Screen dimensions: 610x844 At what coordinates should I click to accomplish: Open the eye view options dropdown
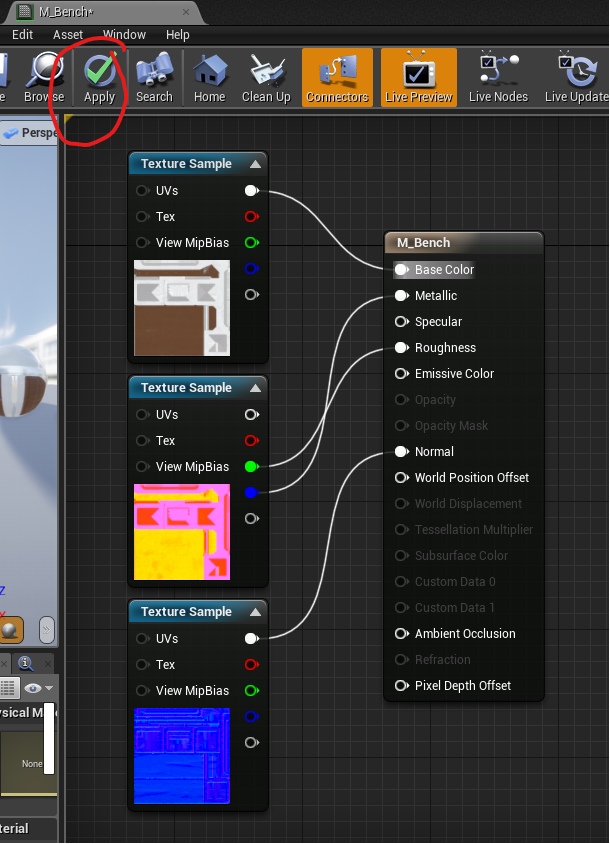pos(38,688)
